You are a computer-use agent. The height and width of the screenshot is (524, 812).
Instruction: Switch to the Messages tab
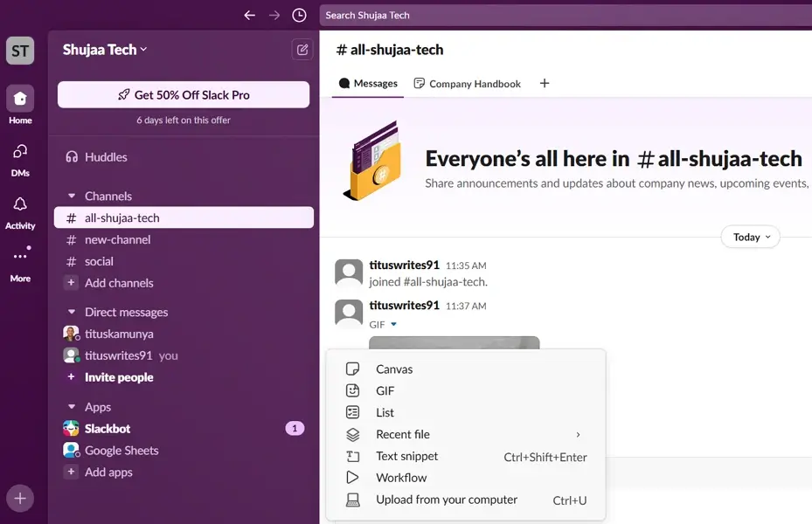click(x=368, y=83)
